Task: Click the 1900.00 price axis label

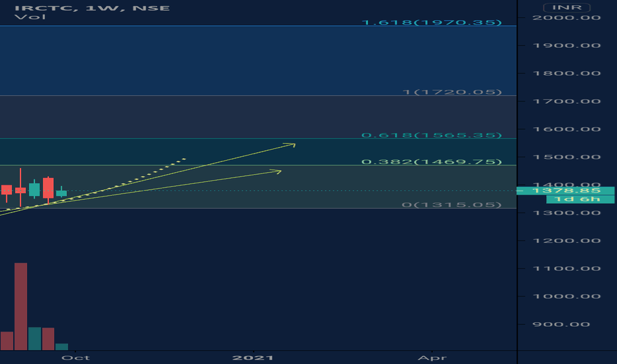Action: [566, 46]
